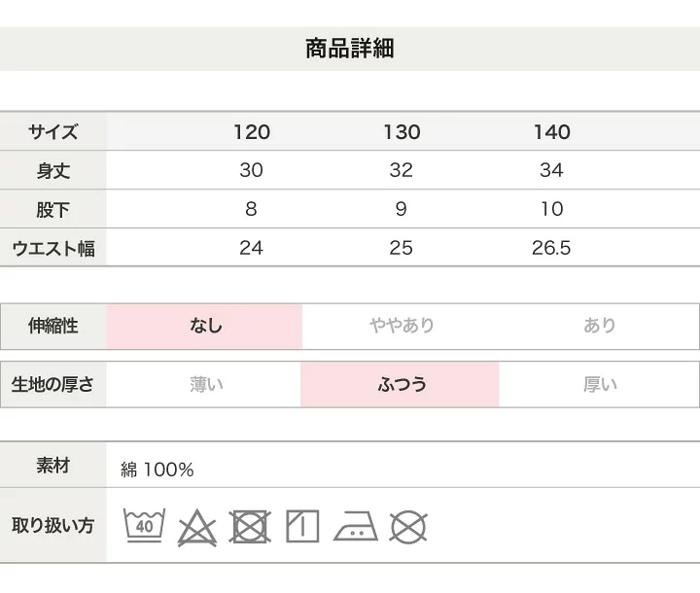
Task: Click the do-not-dry-clean circle icon
Action: click(408, 527)
